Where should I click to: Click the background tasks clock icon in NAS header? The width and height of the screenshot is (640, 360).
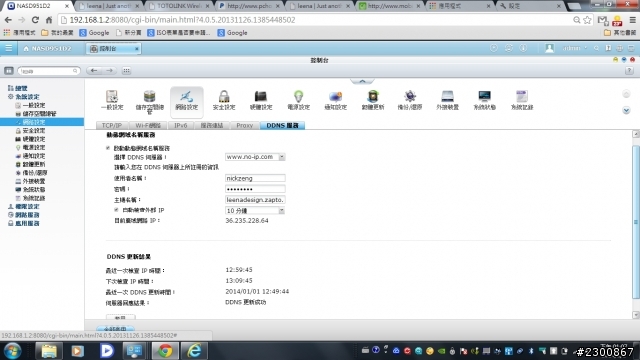pyautogui.click(x=493, y=48)
